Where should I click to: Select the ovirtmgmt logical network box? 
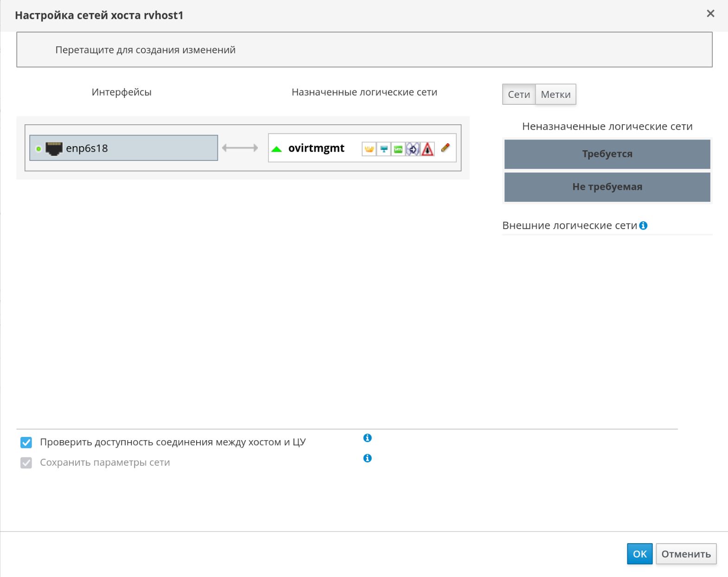pyautogui.click(x=317, y=148)
